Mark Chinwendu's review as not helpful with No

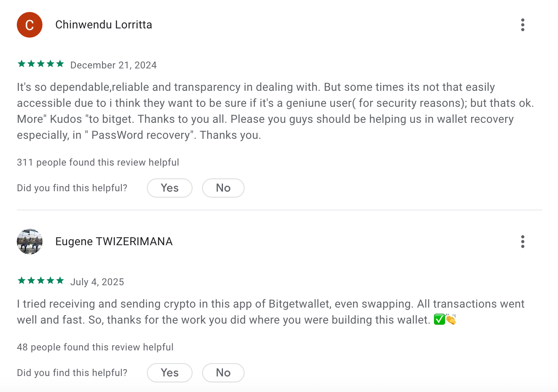tap(223, 188)
